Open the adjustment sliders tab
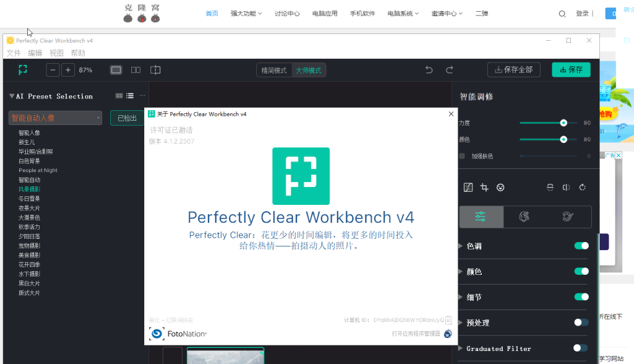Screen dimensions: 634x364 click(481, 217)
